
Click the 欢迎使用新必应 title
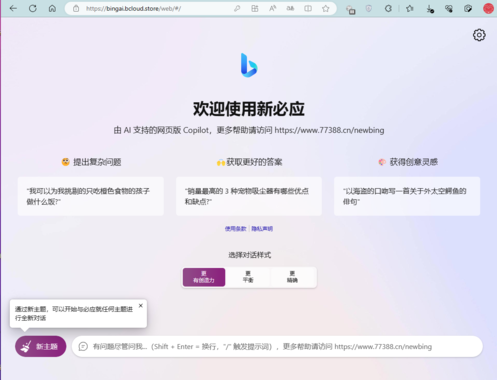point(249,109)
